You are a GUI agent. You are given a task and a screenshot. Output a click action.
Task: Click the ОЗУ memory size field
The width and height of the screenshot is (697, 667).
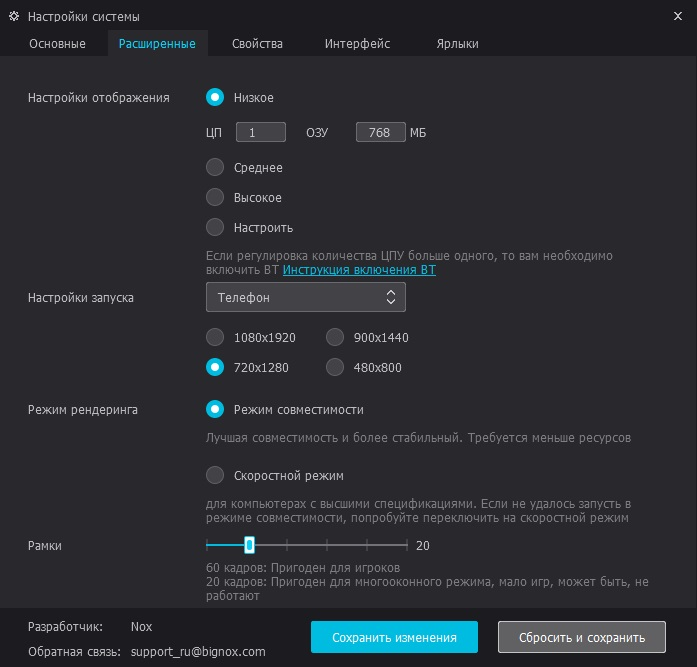tap(380, 132)
